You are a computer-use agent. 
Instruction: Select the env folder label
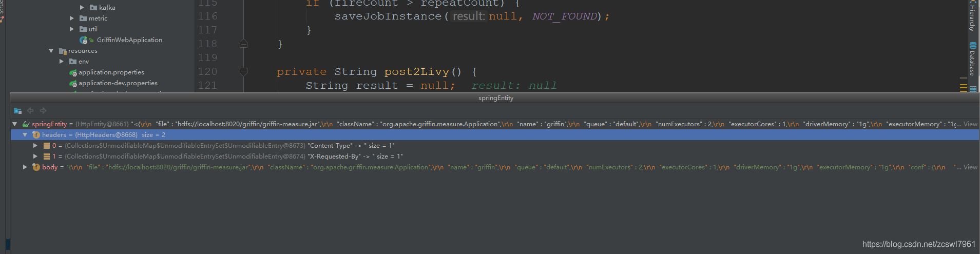(84, 62)
